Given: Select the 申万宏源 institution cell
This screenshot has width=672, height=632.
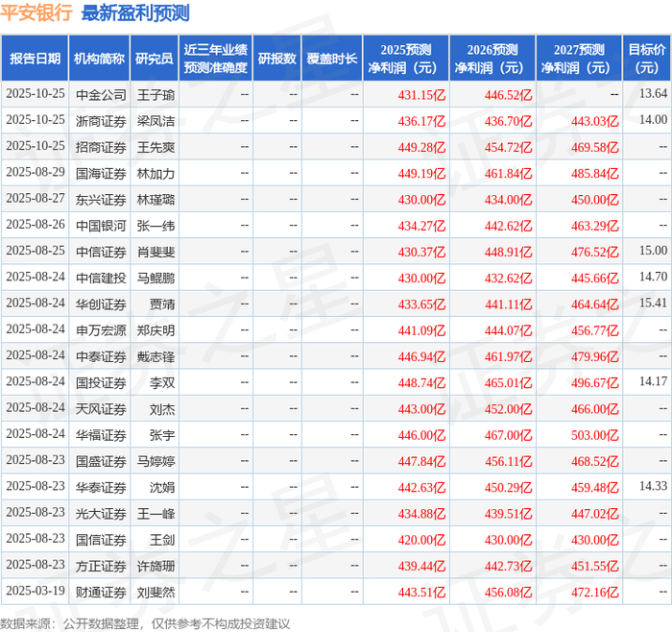Looking at the screenshot, I should pos(101,330).
